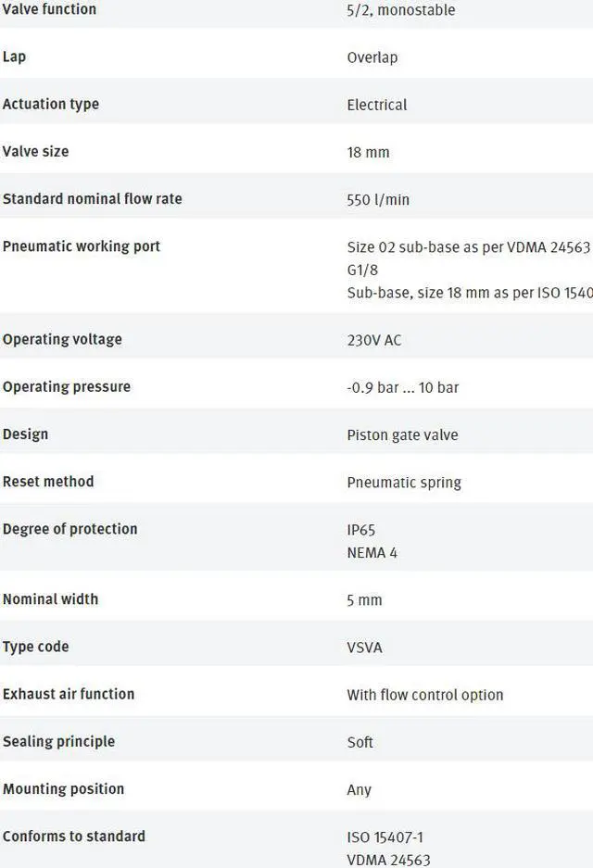Select the '550 l/min' value text
This screenshot has width=593, height=868.
[378, 200]
